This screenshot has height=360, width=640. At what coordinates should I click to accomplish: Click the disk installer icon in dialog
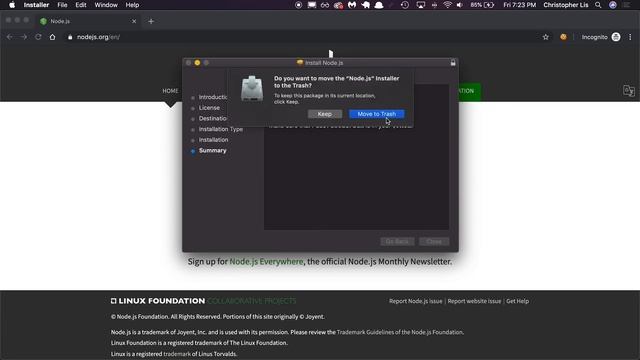[x=252, y=89]
